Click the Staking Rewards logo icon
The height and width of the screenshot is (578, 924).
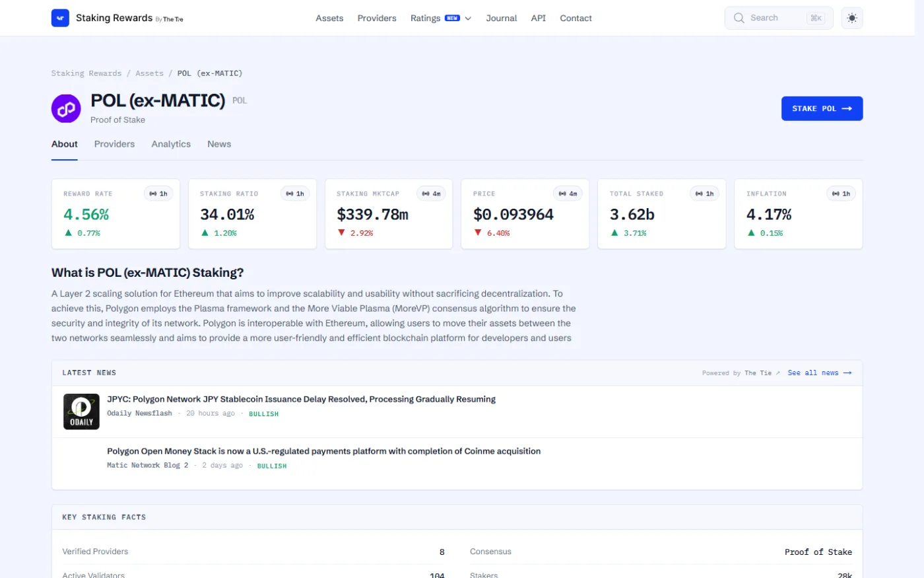click(x=60, y=18)
